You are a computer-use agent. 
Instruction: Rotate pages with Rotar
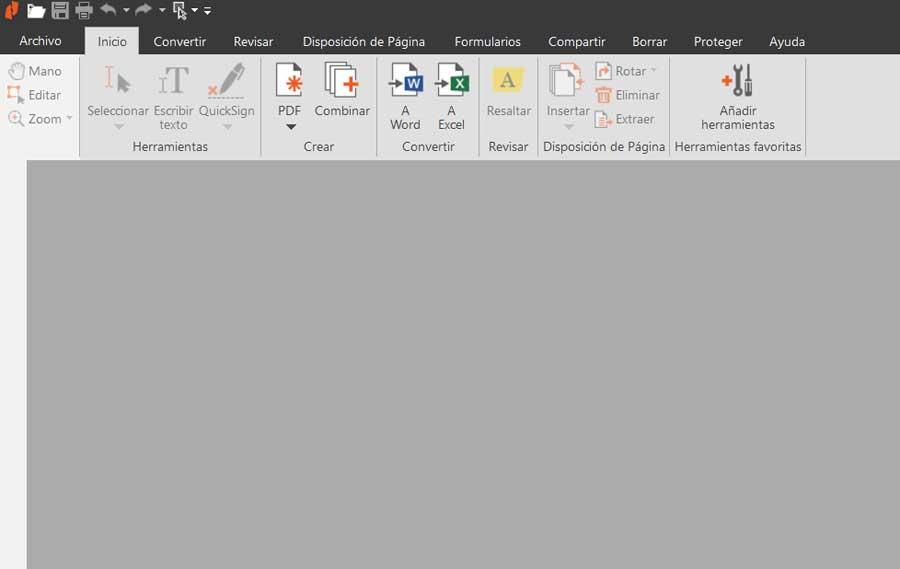621,71
